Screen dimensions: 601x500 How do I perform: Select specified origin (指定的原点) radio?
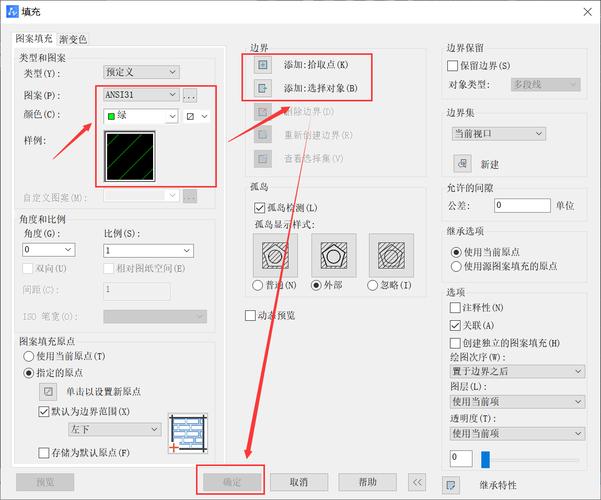[29, 373]
